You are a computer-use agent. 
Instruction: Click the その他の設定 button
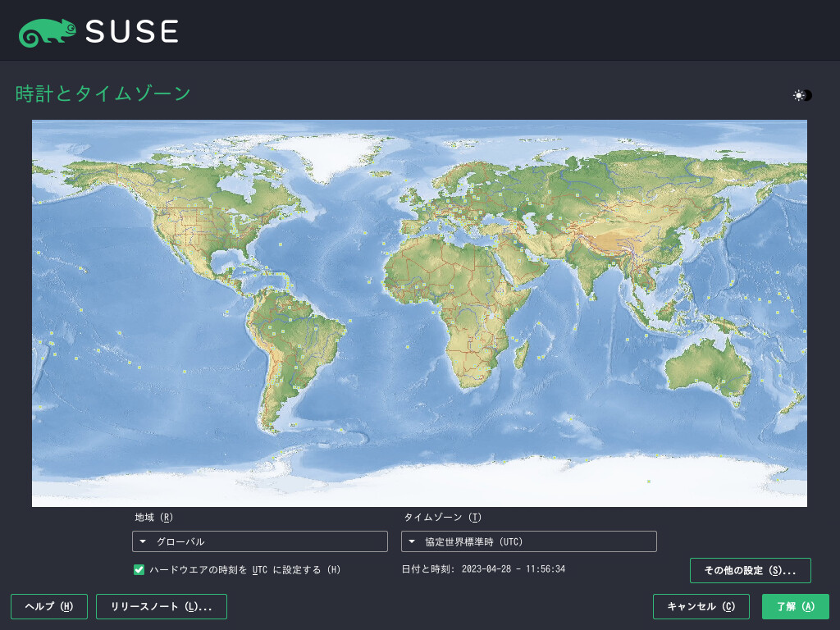point(750,570)
